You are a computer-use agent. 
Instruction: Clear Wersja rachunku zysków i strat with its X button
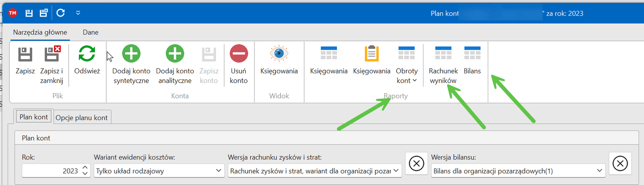[x=416, y=164]
